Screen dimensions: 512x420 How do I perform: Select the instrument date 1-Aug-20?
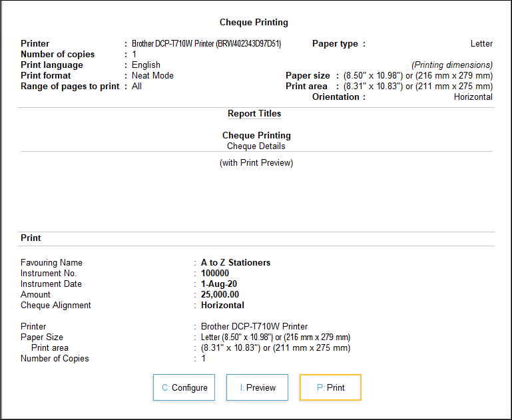219,284
